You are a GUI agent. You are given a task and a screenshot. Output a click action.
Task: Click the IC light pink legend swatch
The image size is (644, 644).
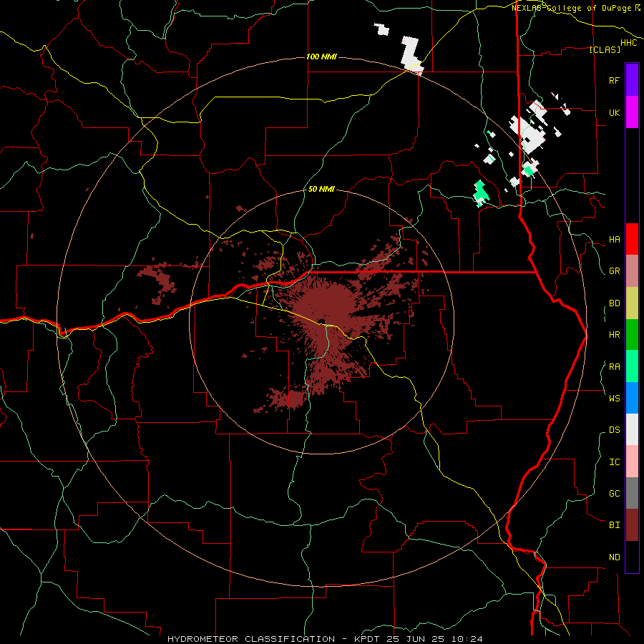[x=632, y=462]
